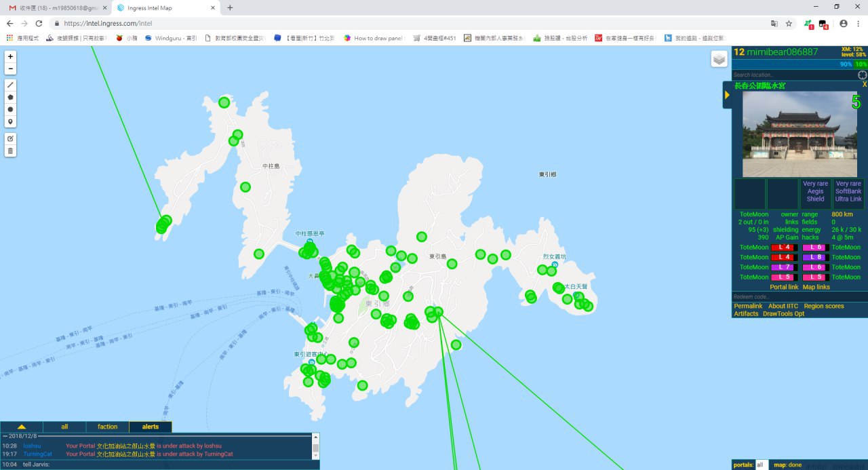Select the draw polyline tool
This screenshot has height=470, width=868.
coord(10,85)
